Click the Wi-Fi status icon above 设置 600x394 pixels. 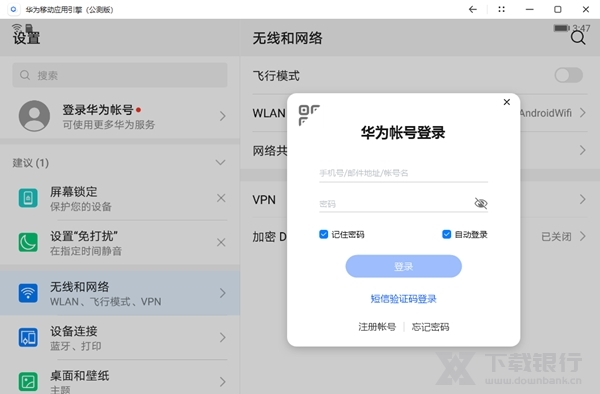pos(16,27)
